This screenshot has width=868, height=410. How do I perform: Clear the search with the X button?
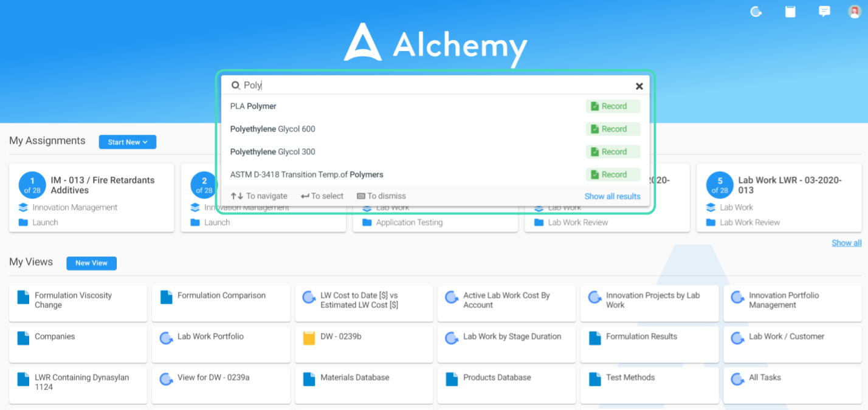(639, 86)
